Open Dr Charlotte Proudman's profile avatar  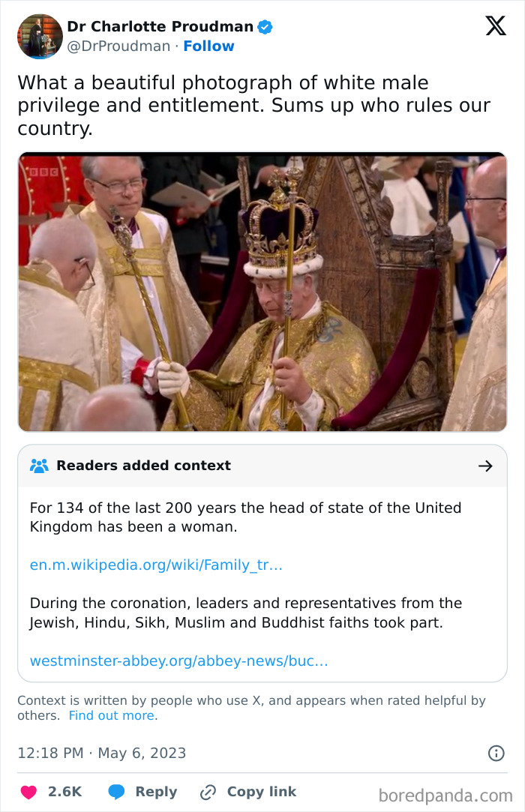tap(40, 35)
